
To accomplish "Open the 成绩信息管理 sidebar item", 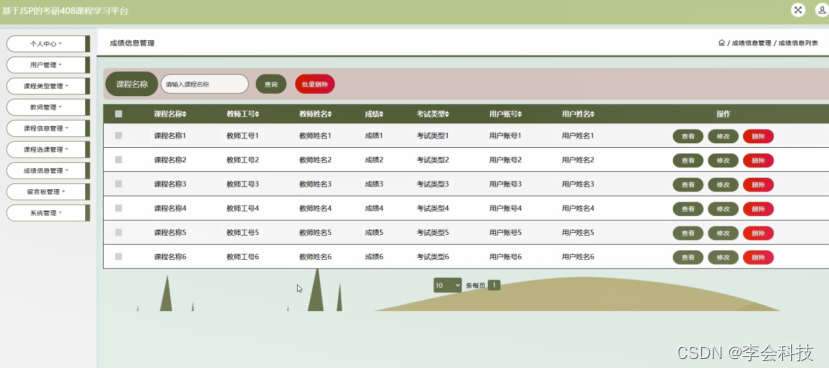I will click(48, 171).
